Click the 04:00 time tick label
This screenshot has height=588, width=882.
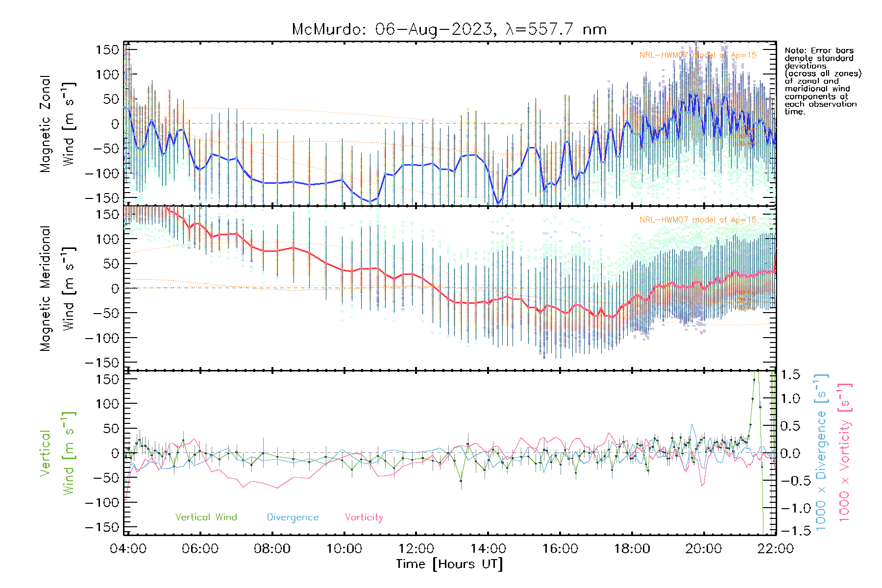click(x=128, y=548)
